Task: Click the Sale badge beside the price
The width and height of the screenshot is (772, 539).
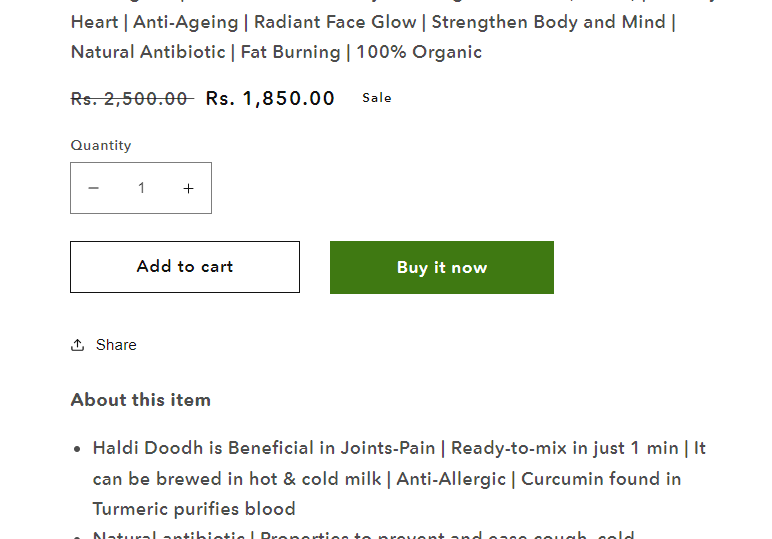Action: pyautogui.click(x=377, y=98)
